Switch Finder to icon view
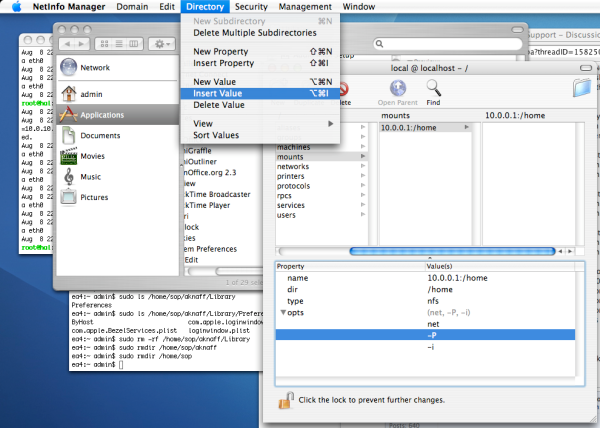Viewport: 600px width, 428px height. pyautogui.click(x=104, y=44)
